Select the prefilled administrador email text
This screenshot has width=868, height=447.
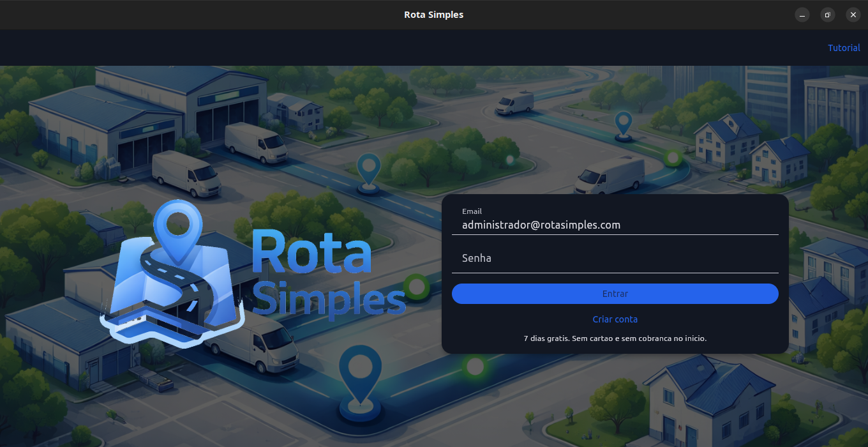click(541, 224)
